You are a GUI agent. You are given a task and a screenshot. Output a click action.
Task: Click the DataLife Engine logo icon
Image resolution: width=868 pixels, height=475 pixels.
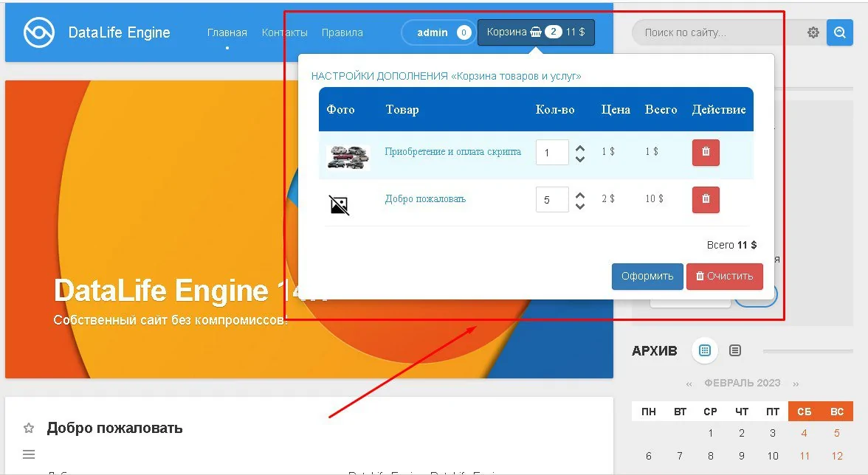pos(38,32)
